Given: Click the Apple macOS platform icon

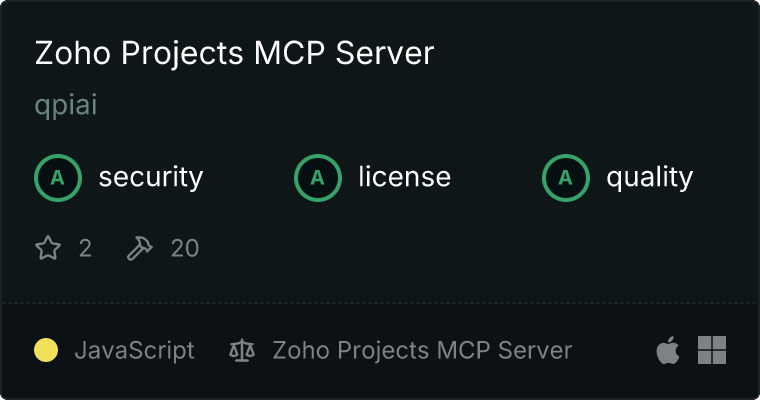Looking at the screenshot, I should point(668,350).
